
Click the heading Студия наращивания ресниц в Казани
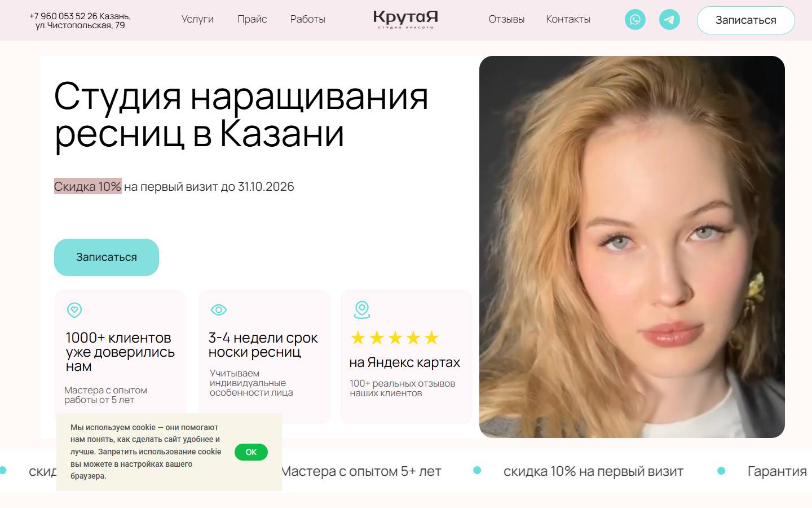click(x=241, y=115)
